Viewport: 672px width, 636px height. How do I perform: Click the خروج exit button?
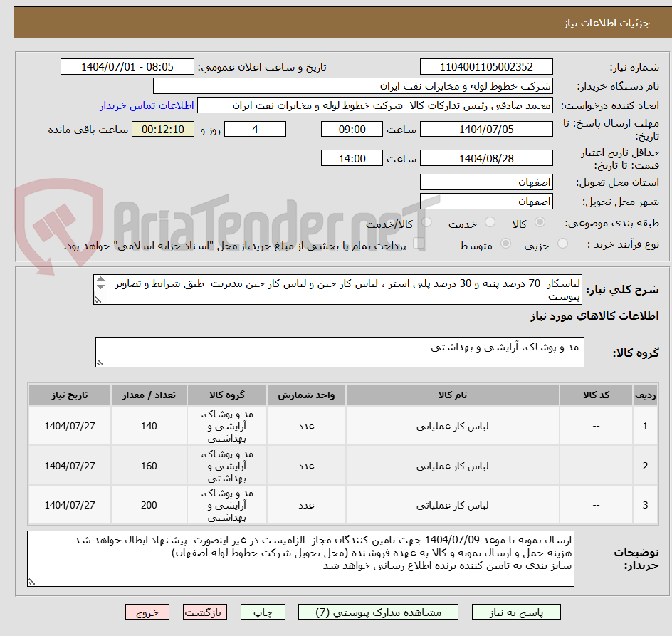(147, 612)
